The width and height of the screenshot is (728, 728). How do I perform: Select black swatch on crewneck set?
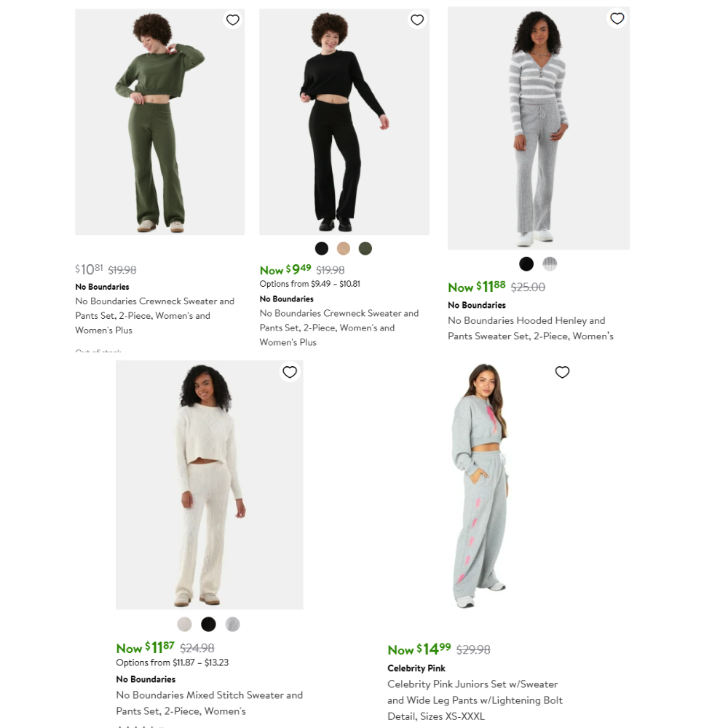[322, 248]
